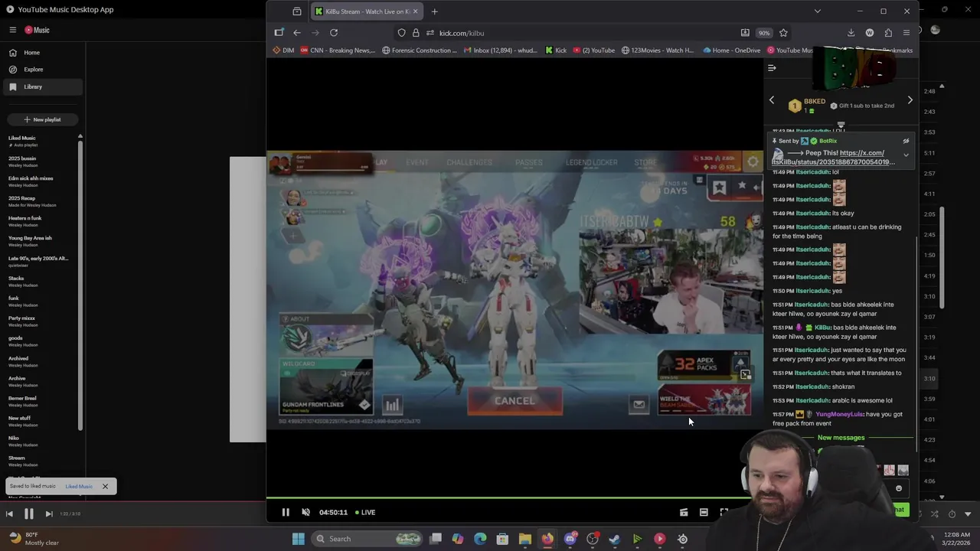Toggle fullscreen on stream player
This screenshot has height=551, width=980.
[x=724, y=512]
